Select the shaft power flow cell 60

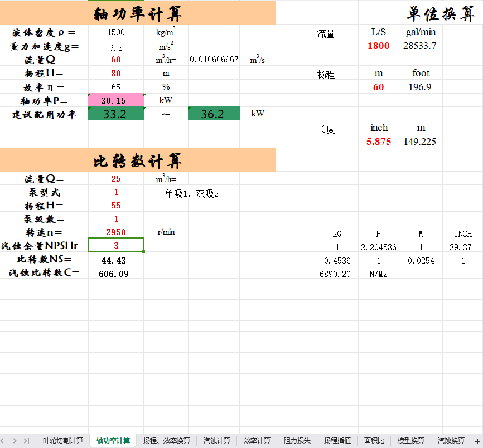(116, 59)
